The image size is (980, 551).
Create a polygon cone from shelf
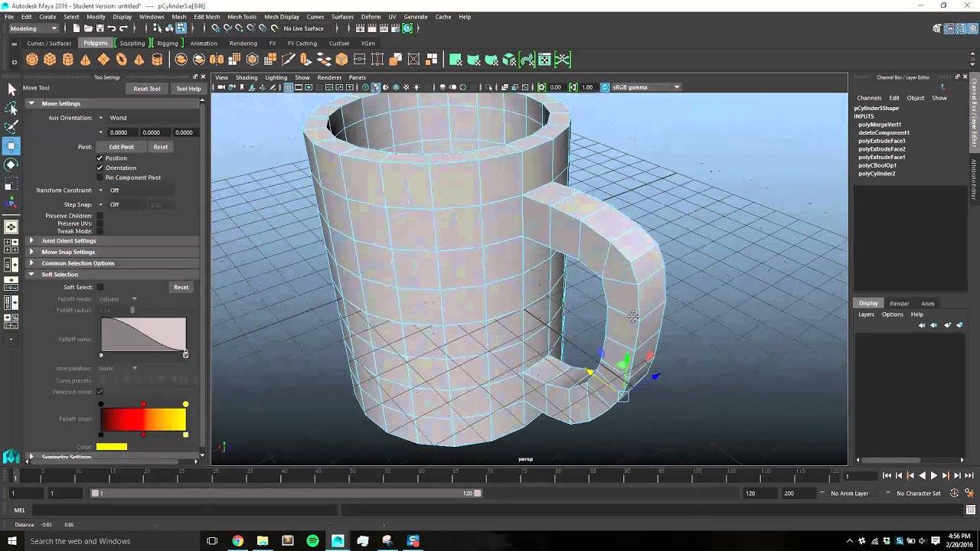tap(85, 60)
